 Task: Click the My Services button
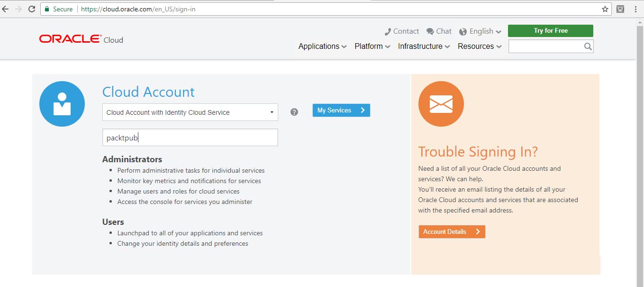pyautogui.click(x=341, y=110)
